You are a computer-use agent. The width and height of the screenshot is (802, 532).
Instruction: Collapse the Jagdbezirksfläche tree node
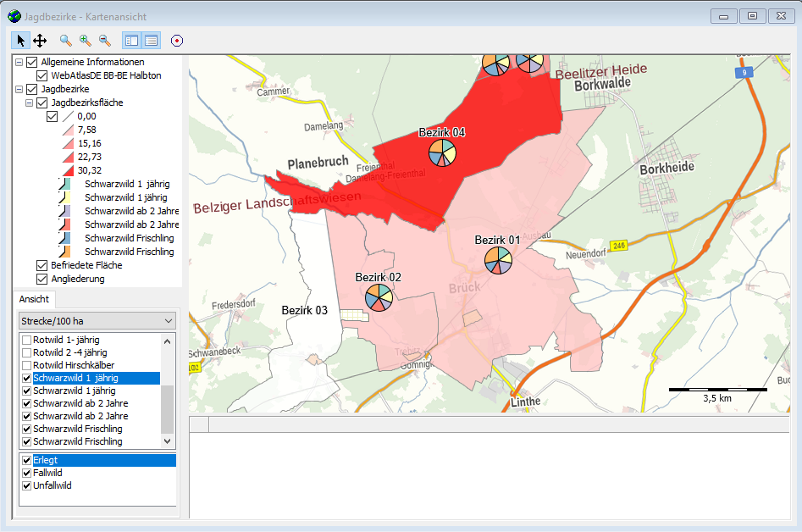[29, 103]
